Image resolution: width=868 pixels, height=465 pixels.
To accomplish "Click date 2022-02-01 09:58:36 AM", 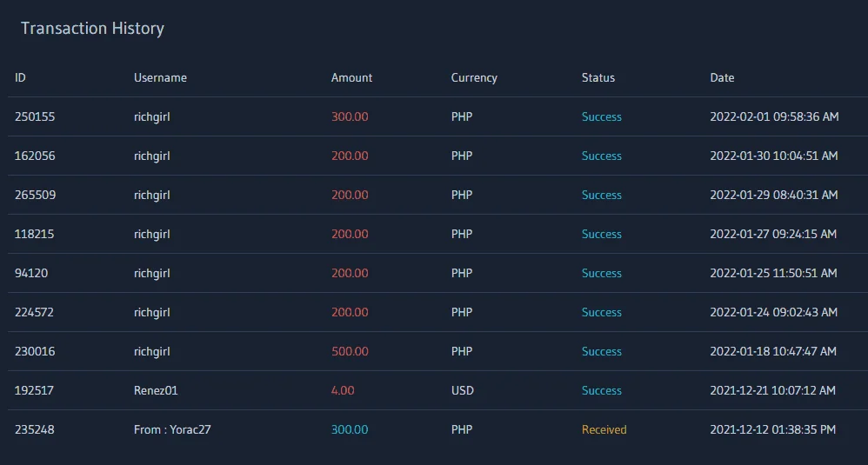I will pyautogui.click(x=774, y=116).
